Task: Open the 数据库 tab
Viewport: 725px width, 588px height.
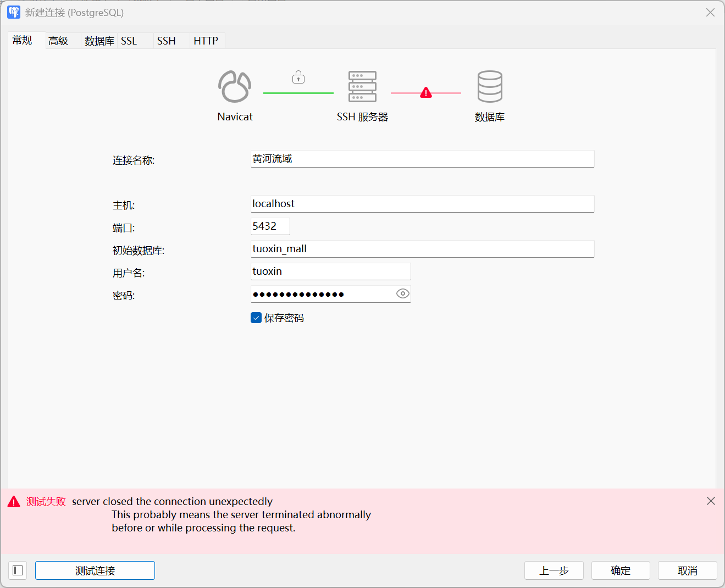Action: (99, 41)
